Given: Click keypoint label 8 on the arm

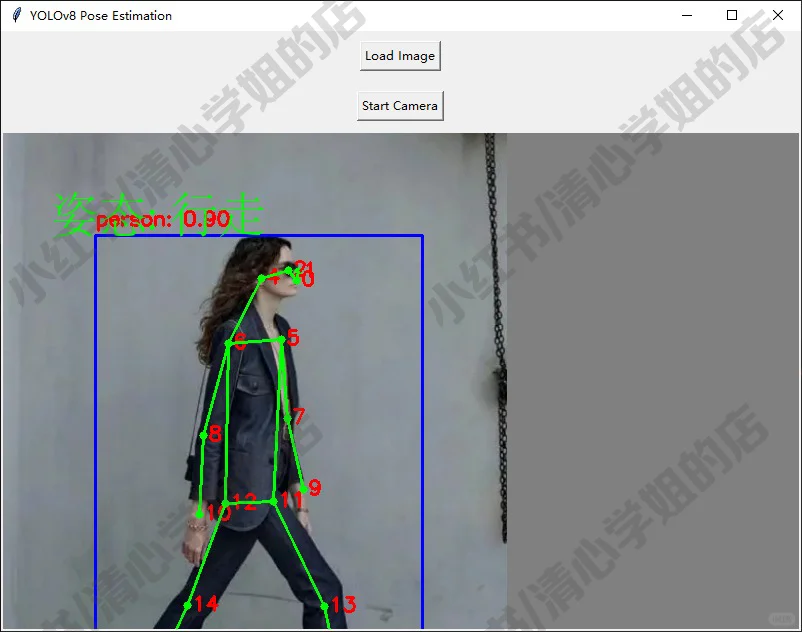Looking at the screenshot, I should pos(215,434).
